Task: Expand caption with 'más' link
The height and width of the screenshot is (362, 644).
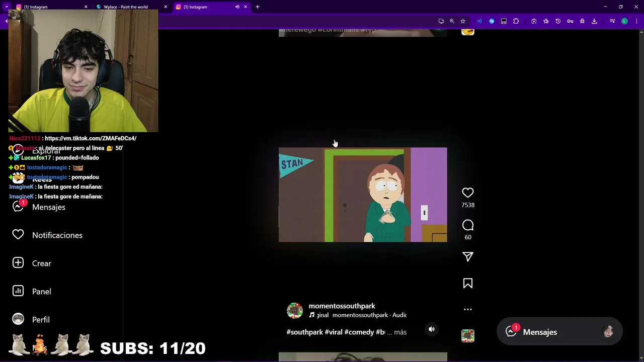Action: [x=400, y=332]
